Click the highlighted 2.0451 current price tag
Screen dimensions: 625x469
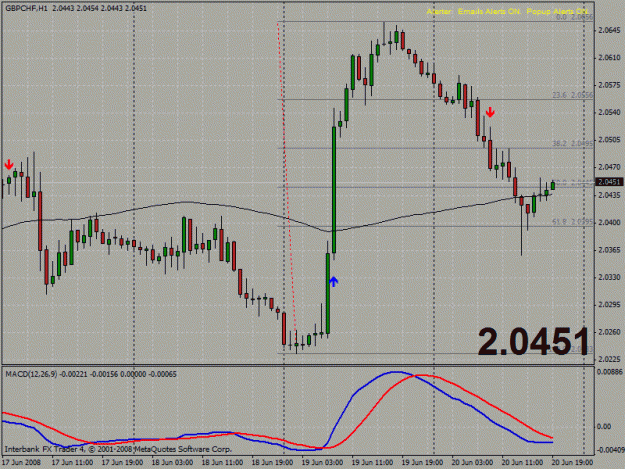click(609, 182)
